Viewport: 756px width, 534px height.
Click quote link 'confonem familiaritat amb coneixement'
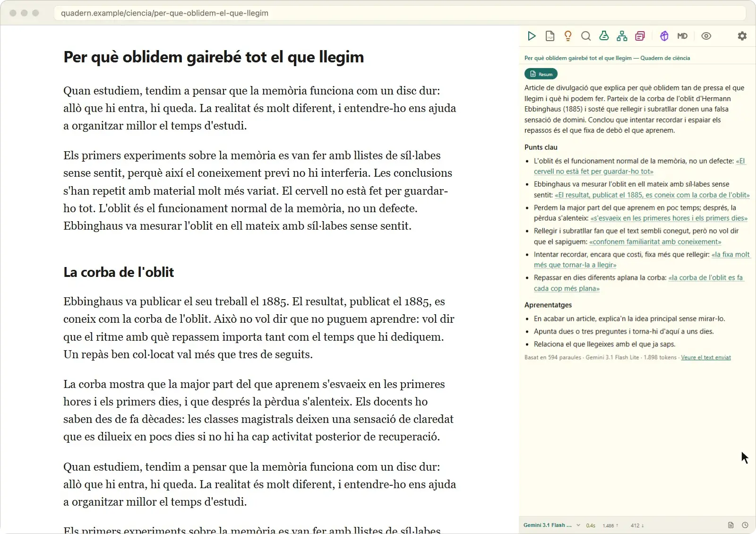[x=655, y=241]
